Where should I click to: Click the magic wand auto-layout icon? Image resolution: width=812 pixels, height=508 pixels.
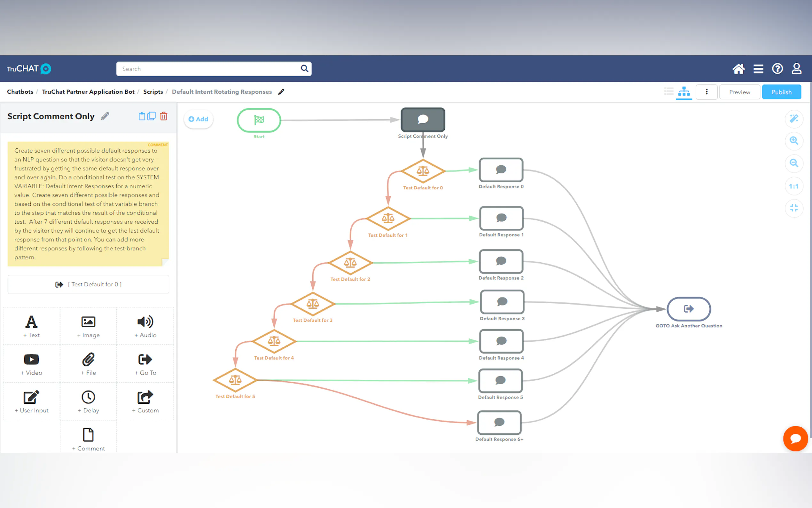click(x=793, y=119)
